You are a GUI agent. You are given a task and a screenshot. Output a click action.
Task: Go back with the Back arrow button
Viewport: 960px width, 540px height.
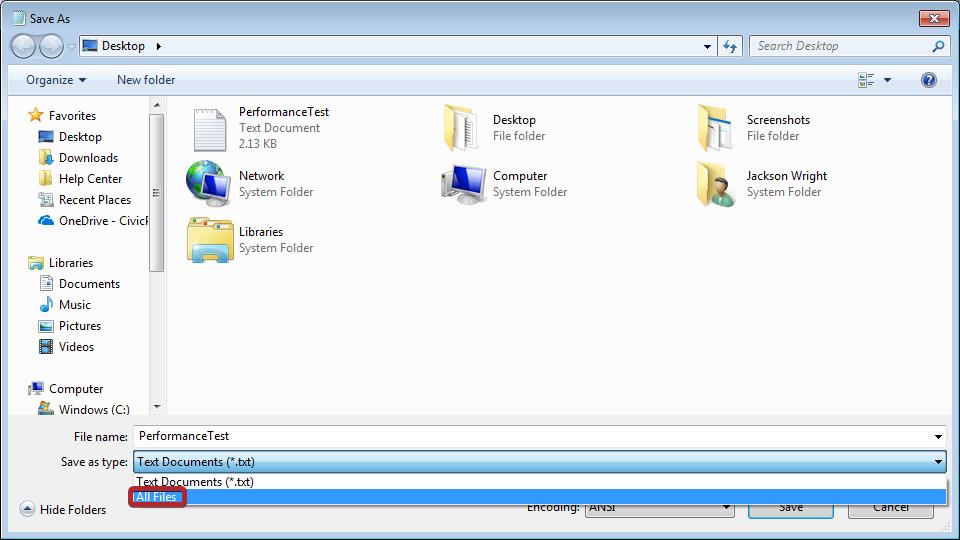coord(23,47)
